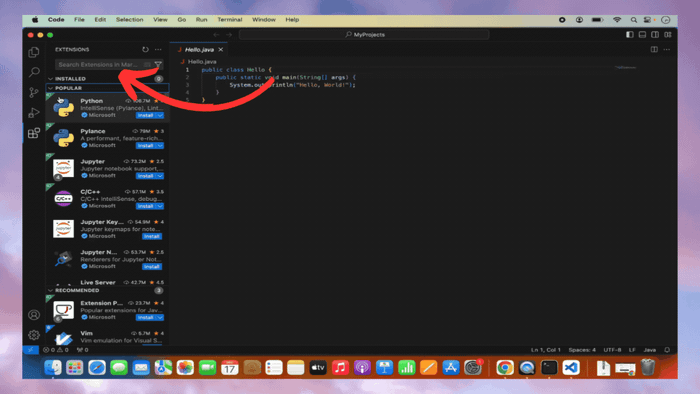The image size is (700, 394).
Task: Change language mode from Java
Action: tap(650, 350)
